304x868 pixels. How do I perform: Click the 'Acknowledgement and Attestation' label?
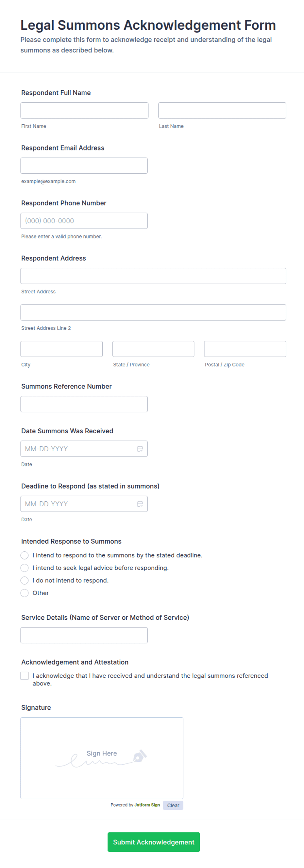click(75, 662)
